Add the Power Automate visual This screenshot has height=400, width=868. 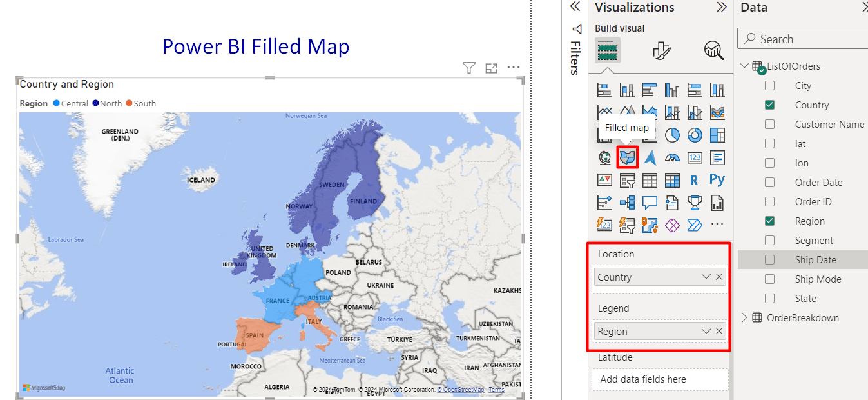click(x=695, y=225)
